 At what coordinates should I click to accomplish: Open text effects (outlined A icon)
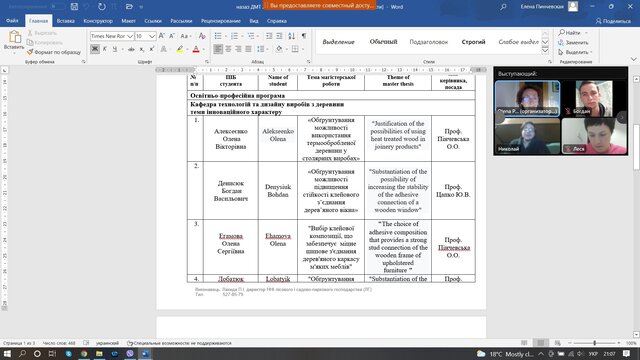pos(164,49)
